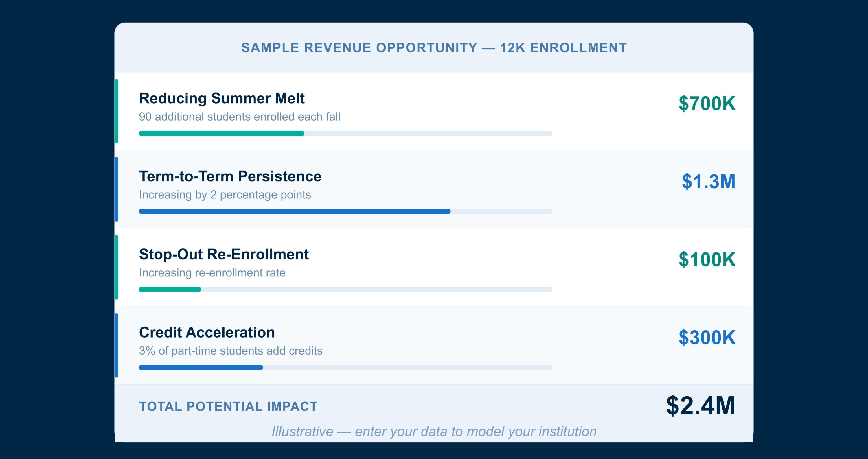Click the $1.3M persistence value

tap(709, 181)
